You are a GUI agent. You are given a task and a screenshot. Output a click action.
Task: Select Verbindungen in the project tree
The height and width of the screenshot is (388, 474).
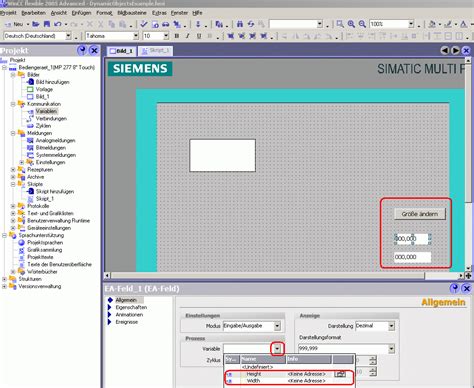click(x=51, y=119)
